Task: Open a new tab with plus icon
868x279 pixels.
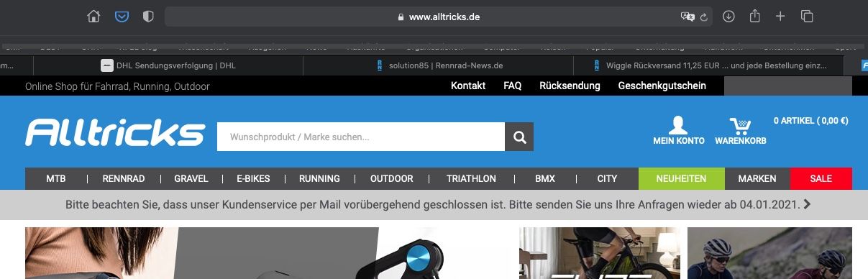Action: 781,16
